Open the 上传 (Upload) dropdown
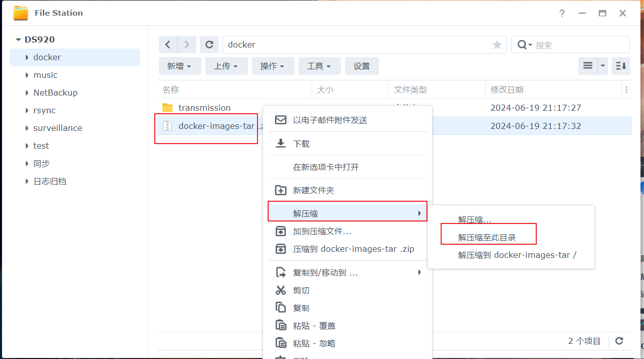644x359 pixels. [226, 66]
